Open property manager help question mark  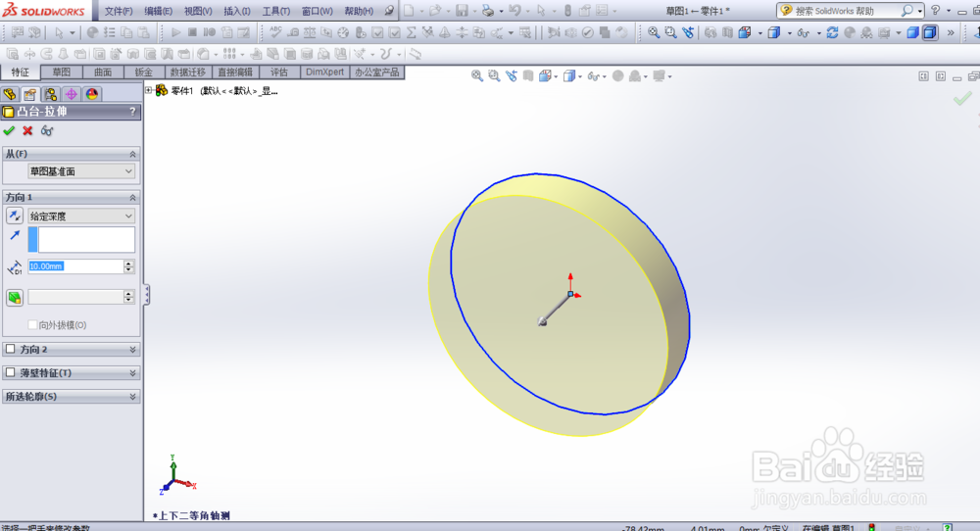pyautogui.click(x=132, y=112)
